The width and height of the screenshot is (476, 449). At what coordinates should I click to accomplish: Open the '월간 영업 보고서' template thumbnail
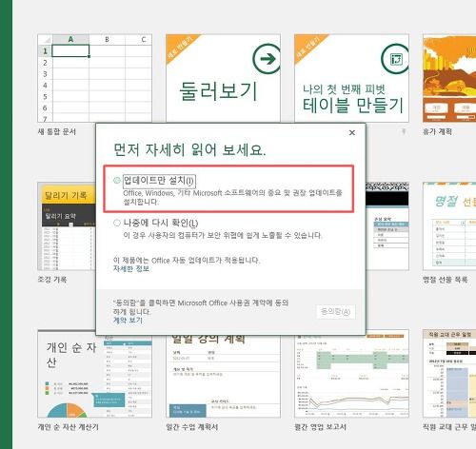click(x=351, y=376)
